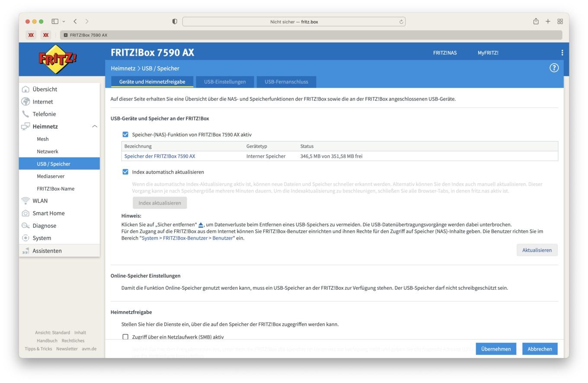
Task: Open Mediaserver in the sidebar
Action: coord(51,176)
